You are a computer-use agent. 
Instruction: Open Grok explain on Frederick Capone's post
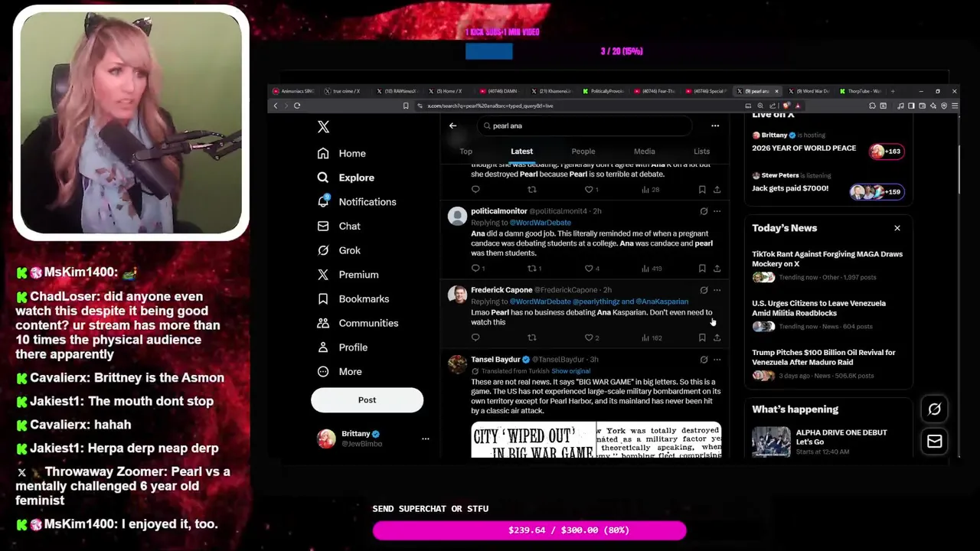click(704, 290)
